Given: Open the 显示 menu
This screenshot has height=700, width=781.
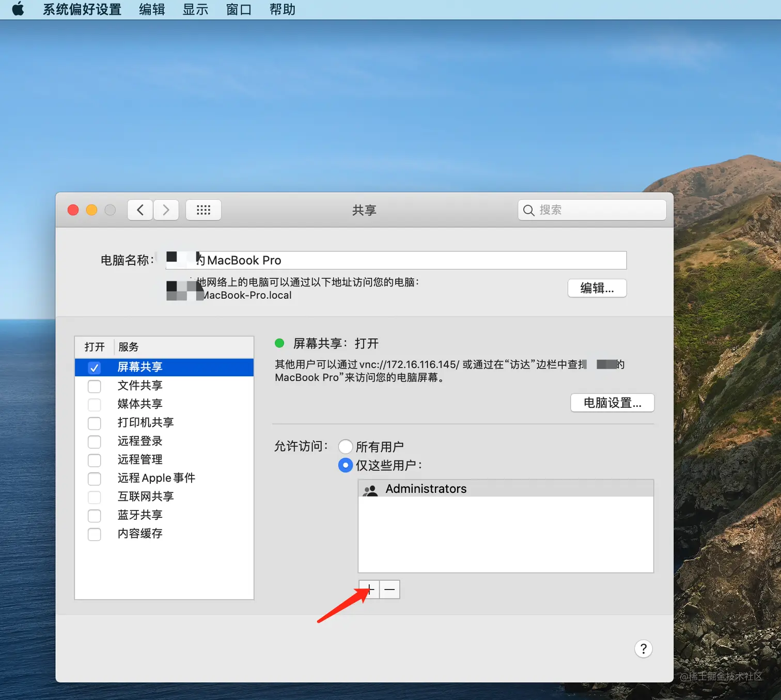Looking at the screenshot, I should pos(195,9).
